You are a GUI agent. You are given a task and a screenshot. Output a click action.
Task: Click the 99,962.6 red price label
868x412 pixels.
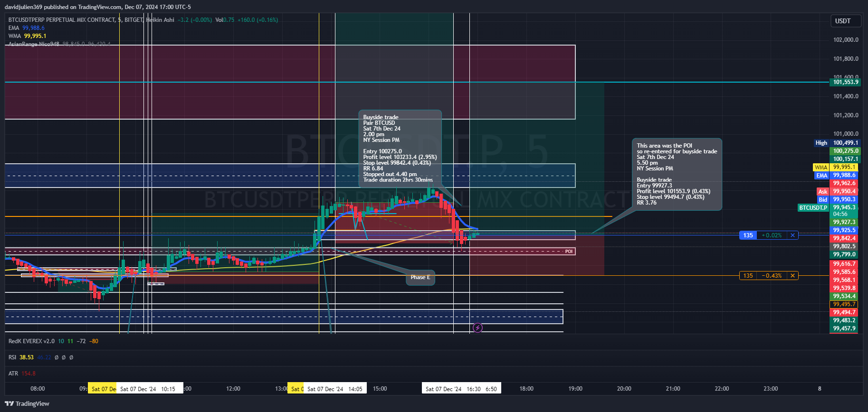pos(844,183)
